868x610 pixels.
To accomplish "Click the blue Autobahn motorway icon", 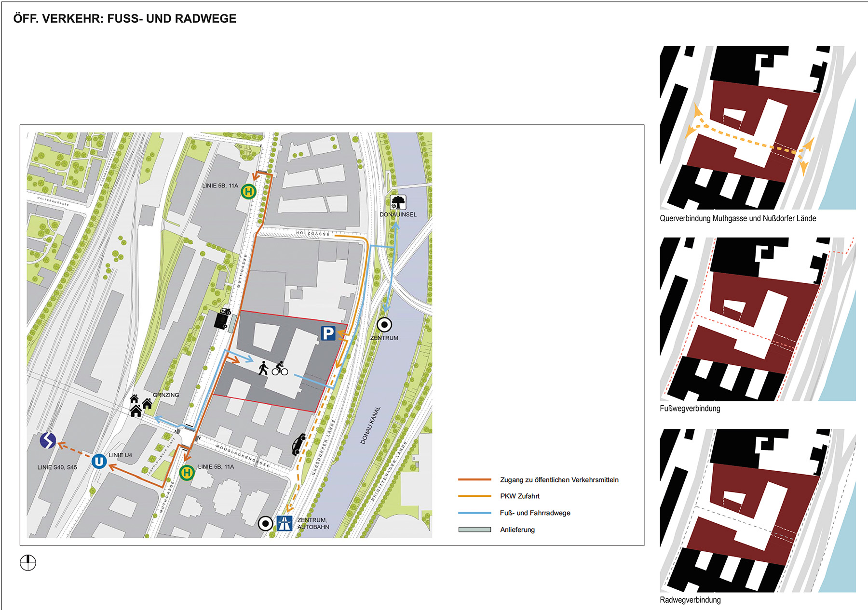I will (x=285, y=523).
